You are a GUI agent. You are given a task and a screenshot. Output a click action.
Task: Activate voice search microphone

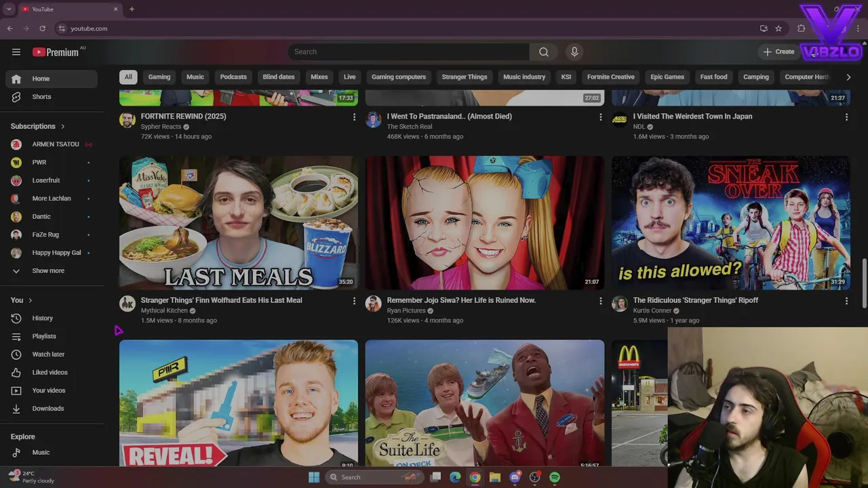pos(574,52)
